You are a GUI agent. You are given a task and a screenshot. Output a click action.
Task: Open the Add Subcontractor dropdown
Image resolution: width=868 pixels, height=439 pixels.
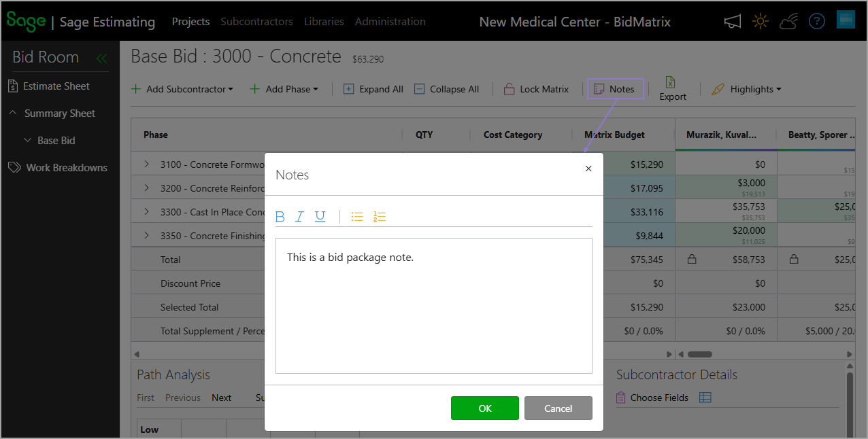(x=182, y=88)
